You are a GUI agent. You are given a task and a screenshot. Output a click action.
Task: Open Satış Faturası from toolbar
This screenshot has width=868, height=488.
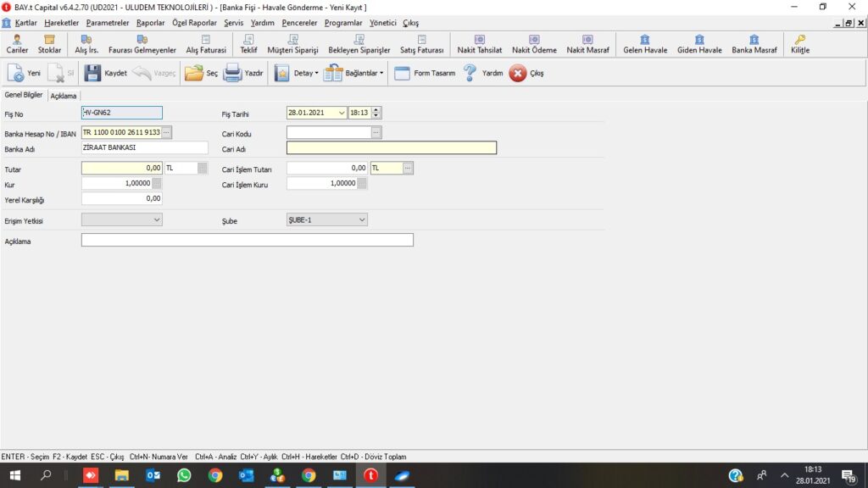421,44
